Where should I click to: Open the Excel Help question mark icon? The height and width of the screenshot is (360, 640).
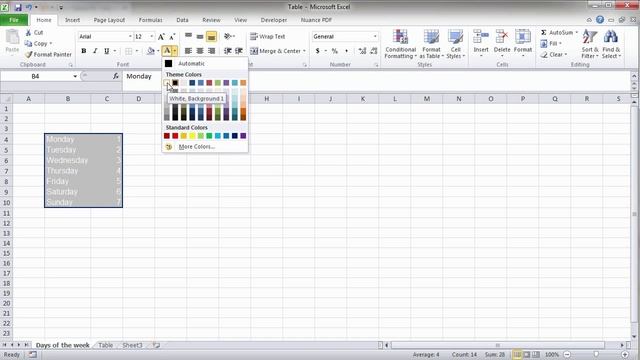coord(600,20)
